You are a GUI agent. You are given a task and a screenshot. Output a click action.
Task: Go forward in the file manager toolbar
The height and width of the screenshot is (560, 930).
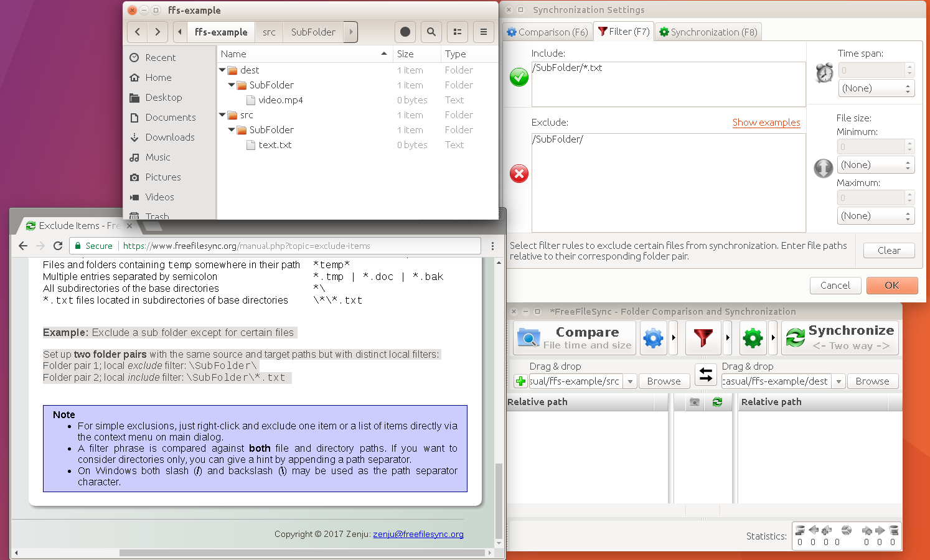tap(157, 32)
